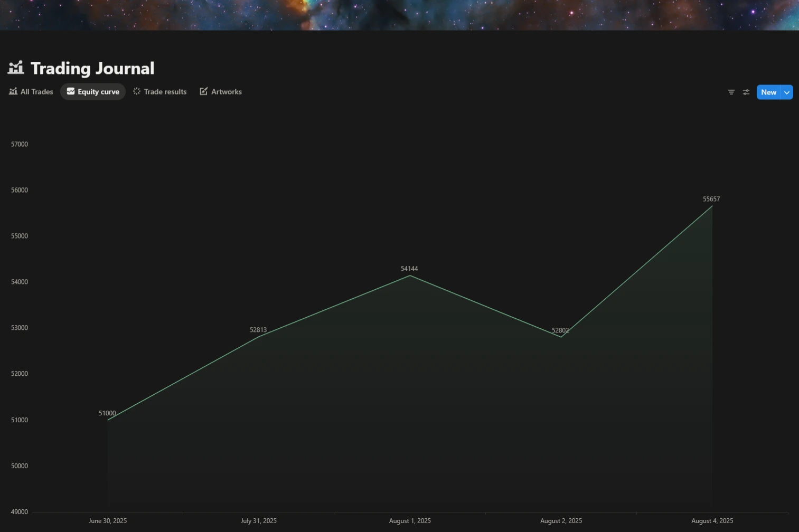The width and height of the screenshot is (799, 532).
Task: Click the 54144 peak data label
Action: 409,269
